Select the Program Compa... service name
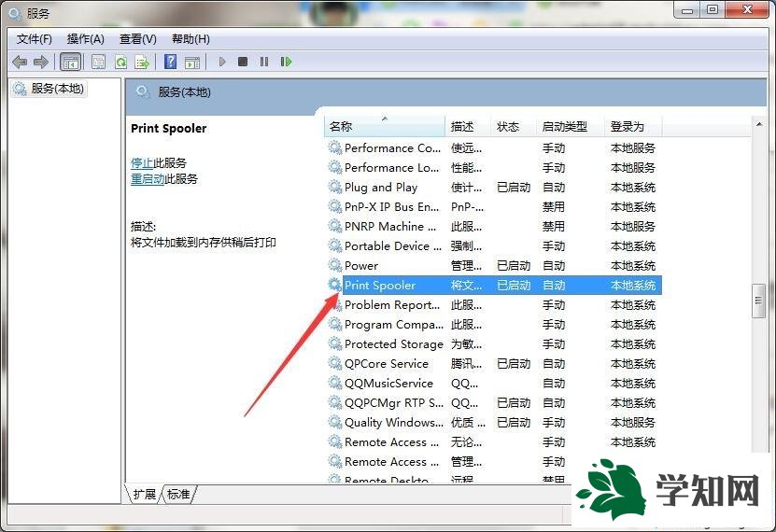The image size is (776, 532). [394, 325]
